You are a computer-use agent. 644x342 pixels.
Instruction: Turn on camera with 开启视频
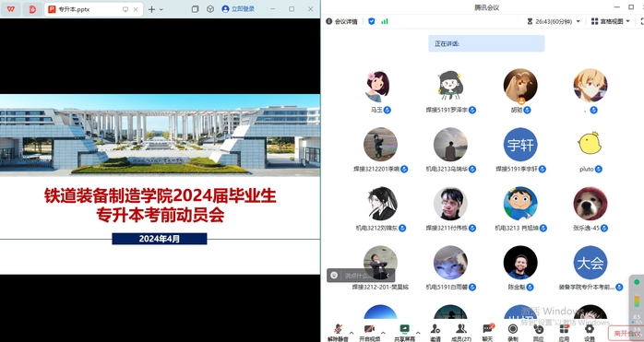369,333
